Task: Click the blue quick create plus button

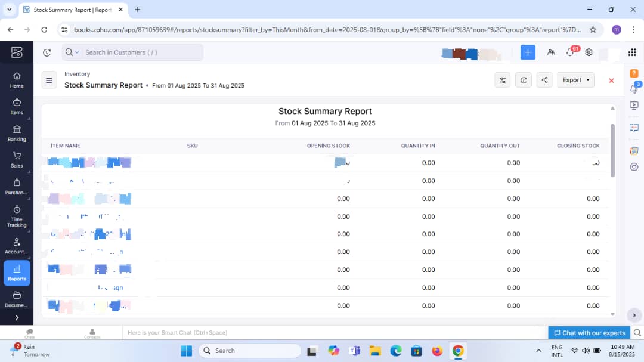Action: click(528, 52)
